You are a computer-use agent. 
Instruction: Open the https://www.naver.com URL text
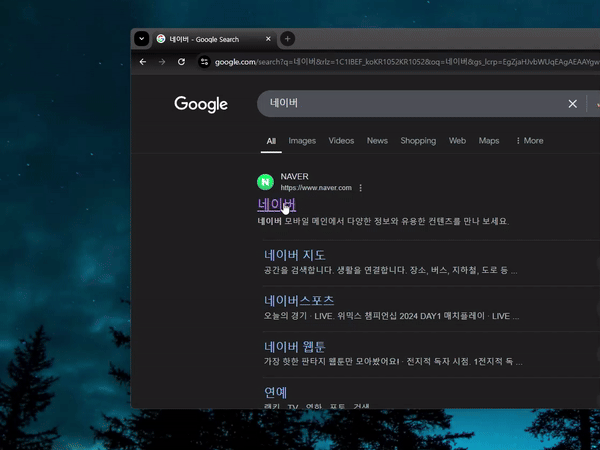[x=316, y=188]
